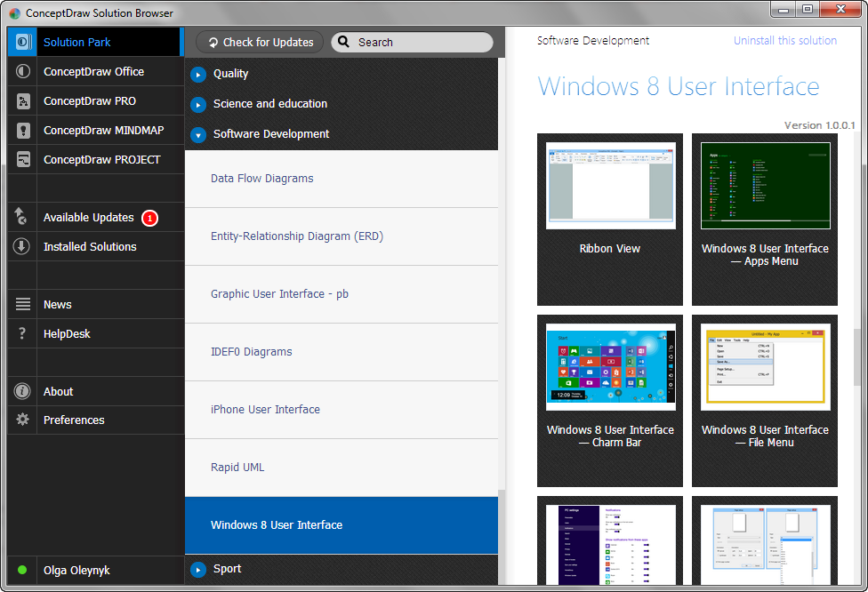Open Preferences from sidebar
Viewport: 868px width, 592px height.
click(x=95, y=420)
